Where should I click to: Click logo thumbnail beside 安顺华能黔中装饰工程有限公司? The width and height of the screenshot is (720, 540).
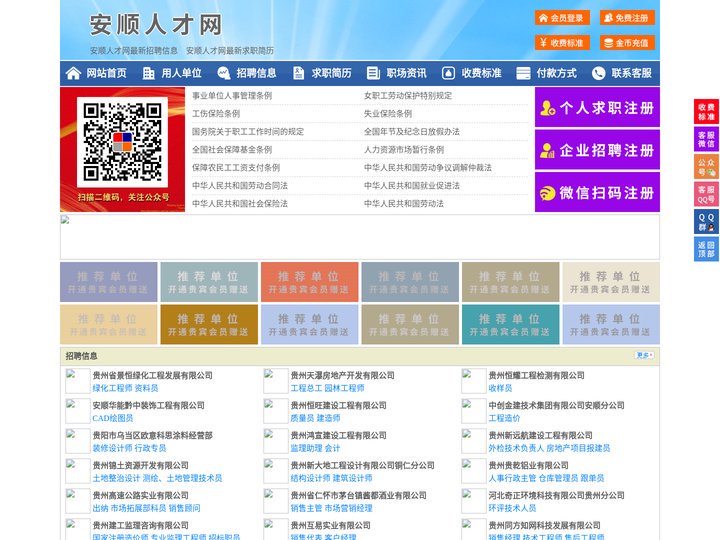77,411
